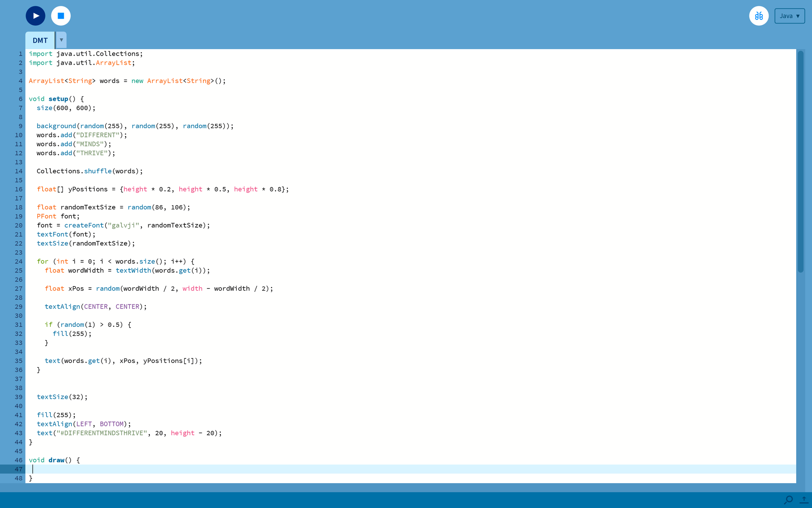Click the "#DIFFERENTMINDSTHRIVE" text line
The width and height of the screenshot is (812, 508).
tap(130, 433)
